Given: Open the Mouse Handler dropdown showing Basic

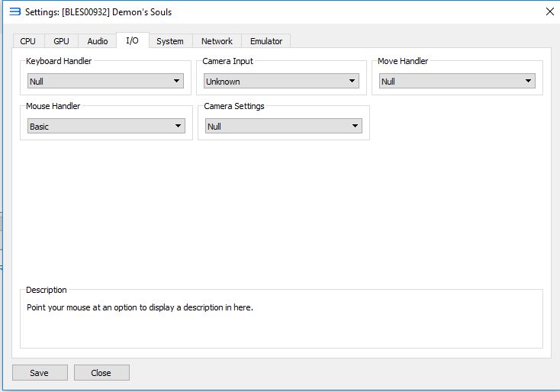Looking at the screenshot, I should (x=105, y=126).
